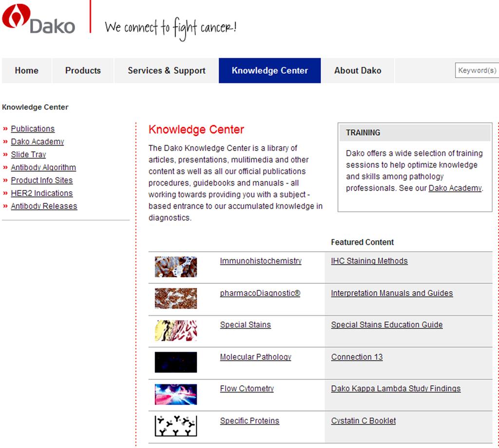Screen dimensions: 499x448
Task: Open the Connection 13 featured link
Action: (357, 357)
